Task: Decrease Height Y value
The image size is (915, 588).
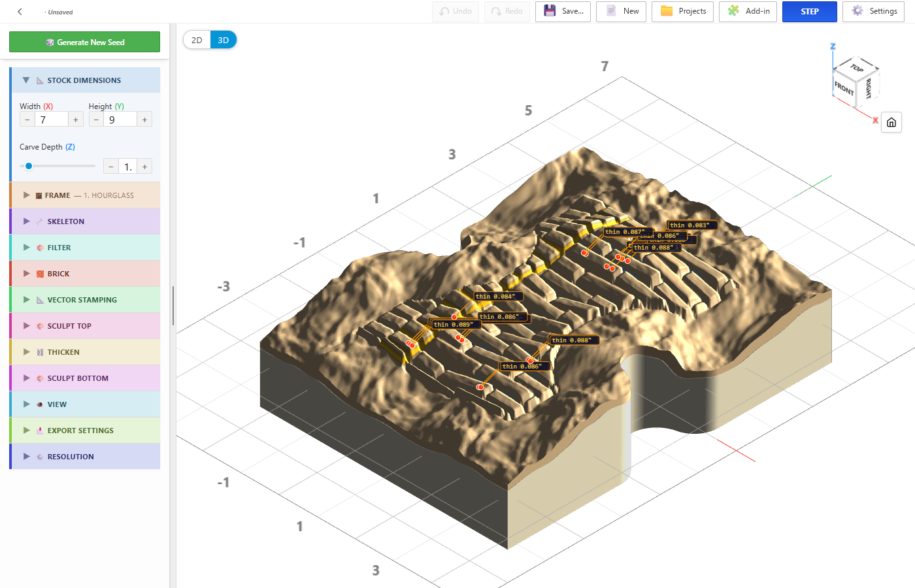Action: pos(97,120)
